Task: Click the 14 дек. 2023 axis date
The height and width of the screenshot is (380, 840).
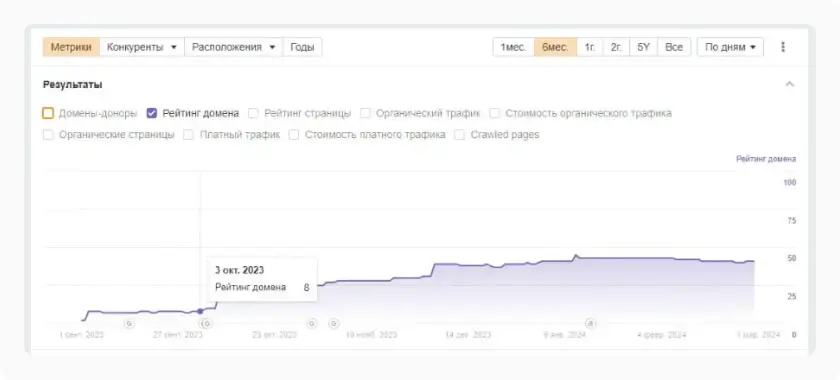Action: coord(468,335)
